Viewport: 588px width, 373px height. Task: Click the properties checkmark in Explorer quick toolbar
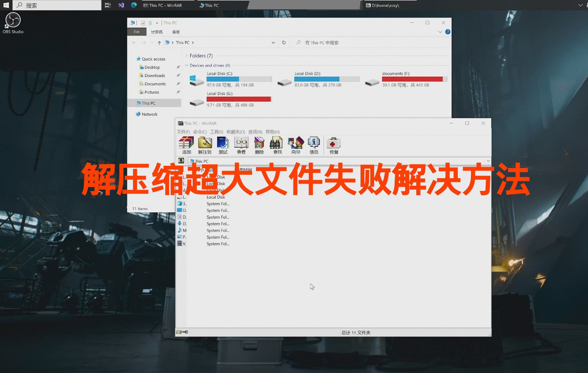(x=143, y=23)
